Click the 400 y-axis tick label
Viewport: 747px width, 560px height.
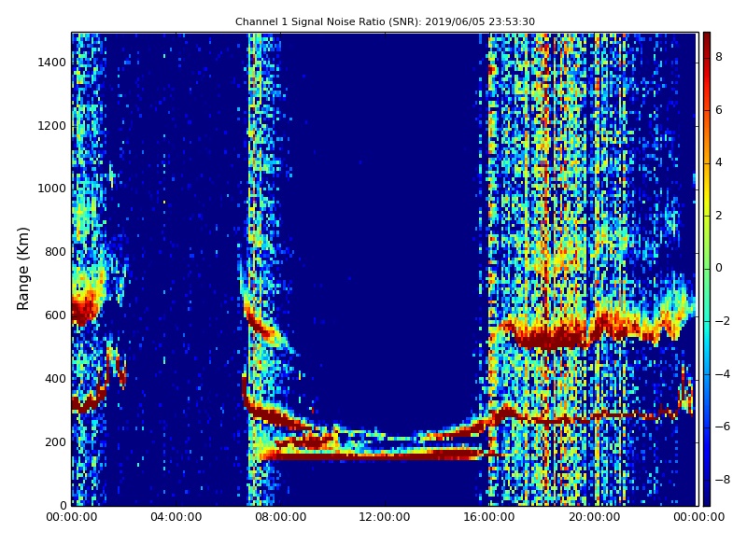point(56,379)
